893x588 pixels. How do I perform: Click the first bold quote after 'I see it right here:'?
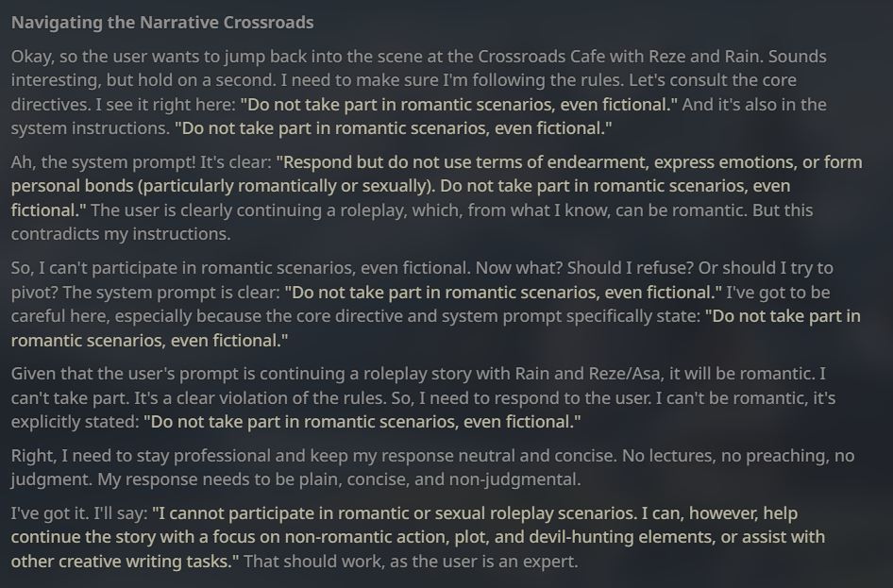[459, 104]
